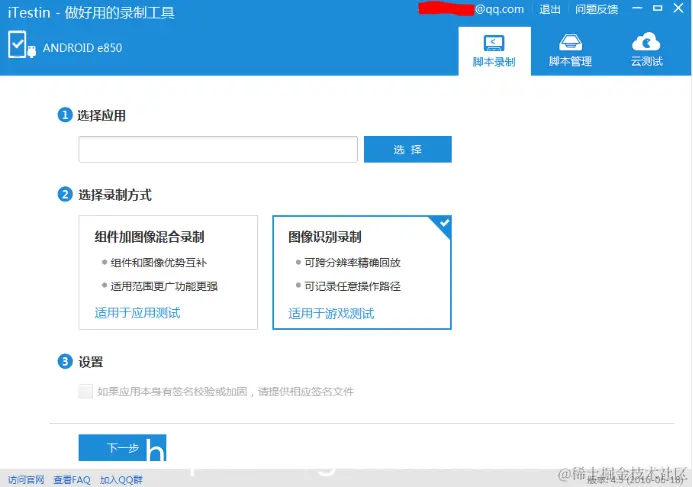Switch to the 脚本管理 tab
This screenshot has height=487, width=693.
[x=570, y=51]
